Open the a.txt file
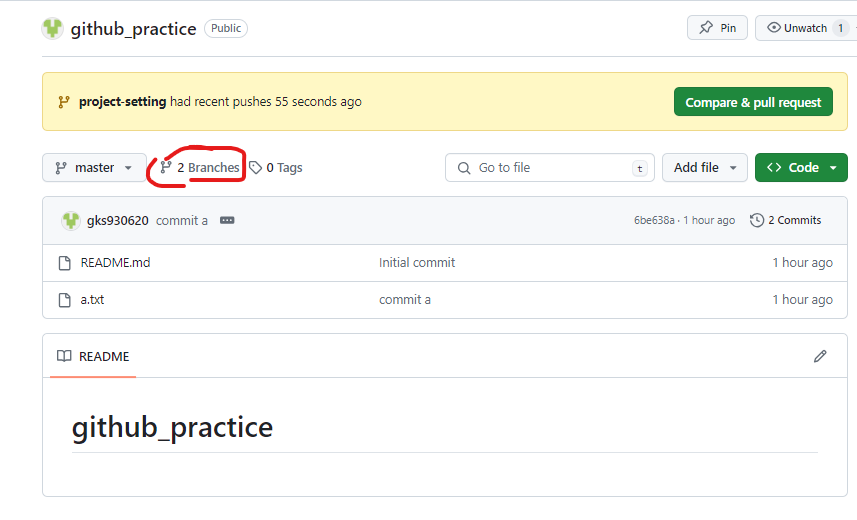 (x=92, y=300)
